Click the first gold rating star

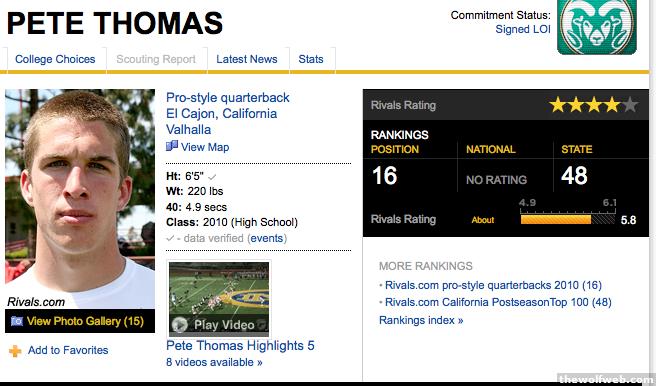[558, 105]
